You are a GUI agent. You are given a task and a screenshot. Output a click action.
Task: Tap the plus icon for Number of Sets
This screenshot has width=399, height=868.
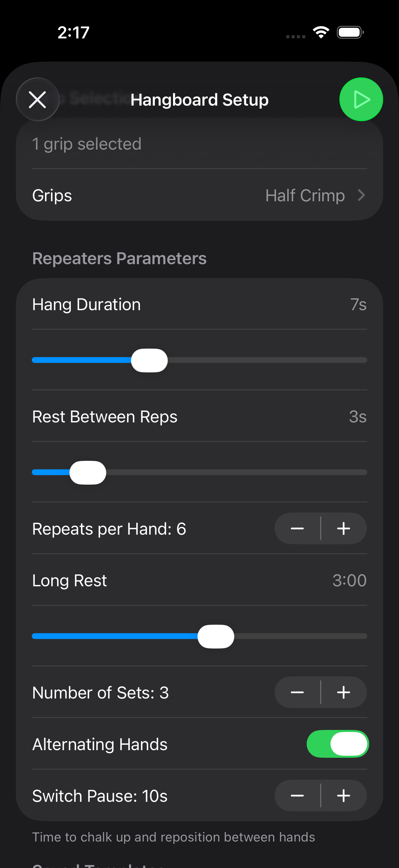click(344, 692)
